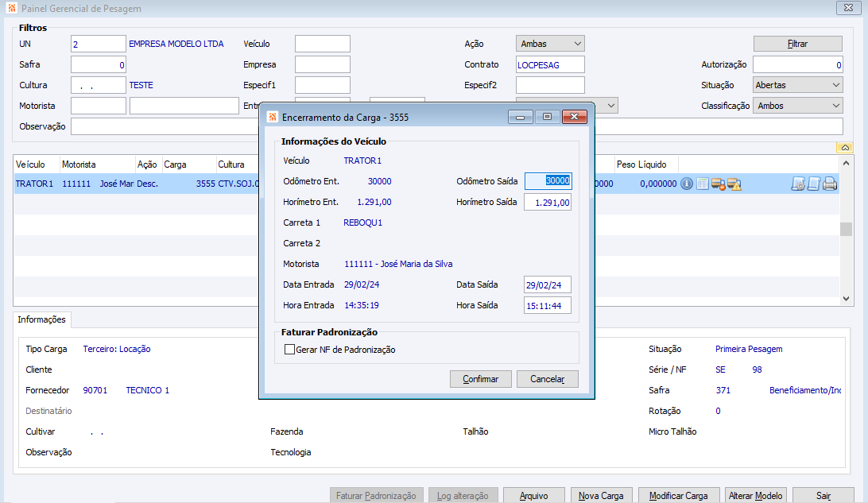
Task: Collapse filters with the yellow chevron icon
Action: 845,148
